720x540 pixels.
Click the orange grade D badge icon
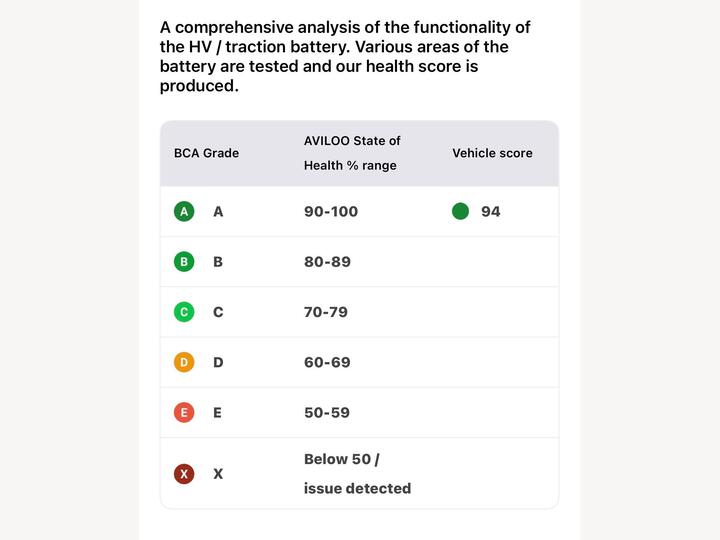tap(184, 362)
